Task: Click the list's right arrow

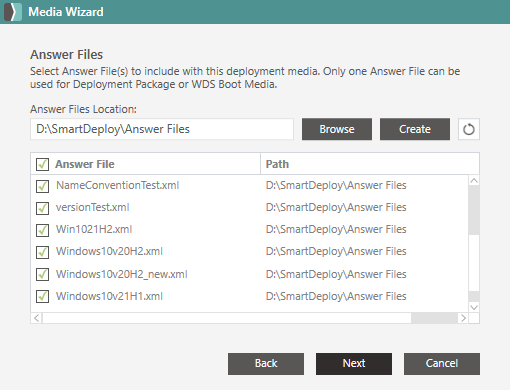Action: point(463,318)
